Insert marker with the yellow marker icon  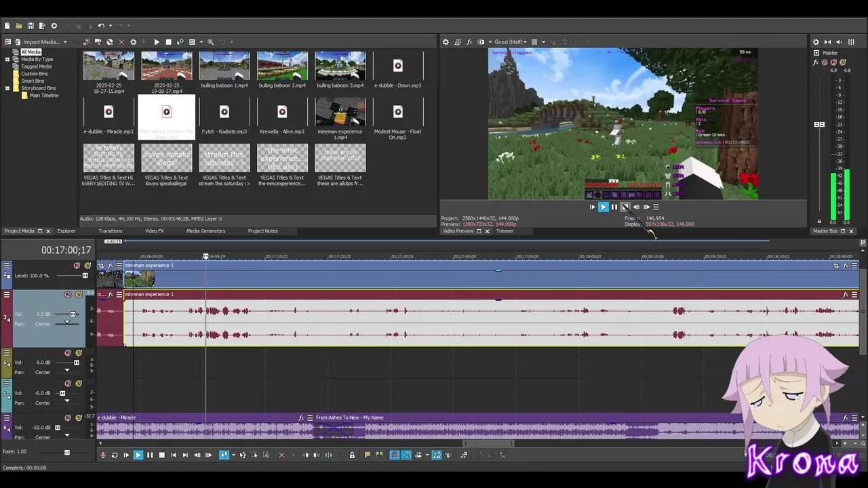(367, 455)
